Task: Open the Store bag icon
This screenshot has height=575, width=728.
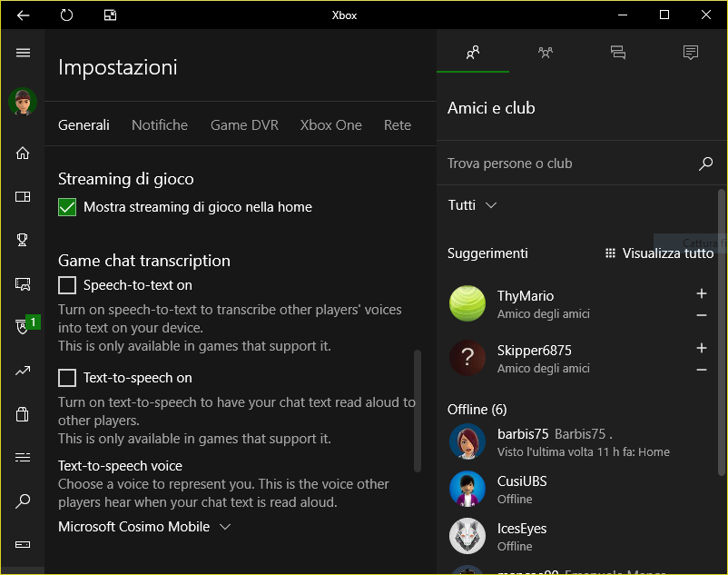Action: tap(23, 414)
